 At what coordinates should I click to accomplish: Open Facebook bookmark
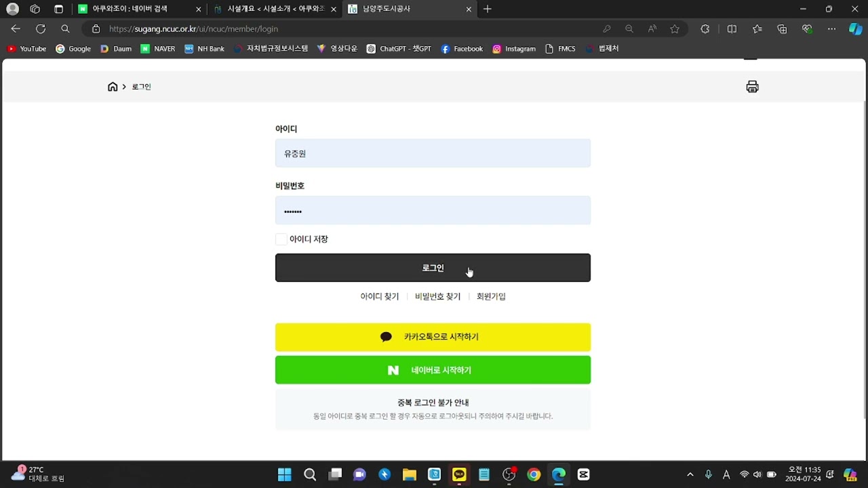click(x=462, y=49)
